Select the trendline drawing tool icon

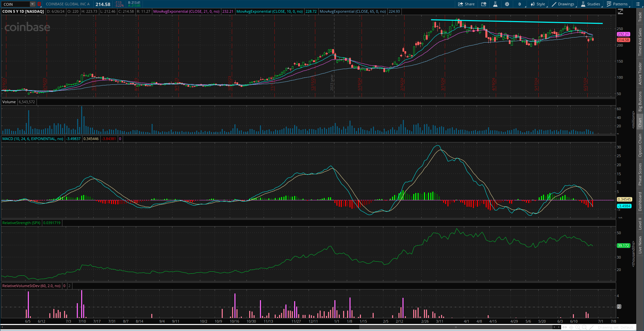point(592,327)
